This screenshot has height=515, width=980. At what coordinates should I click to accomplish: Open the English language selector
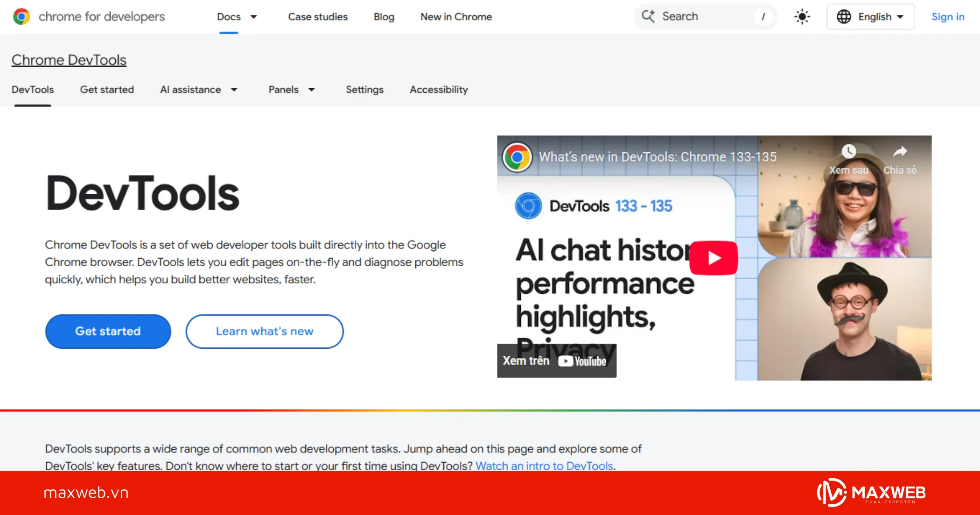(870, 16)
